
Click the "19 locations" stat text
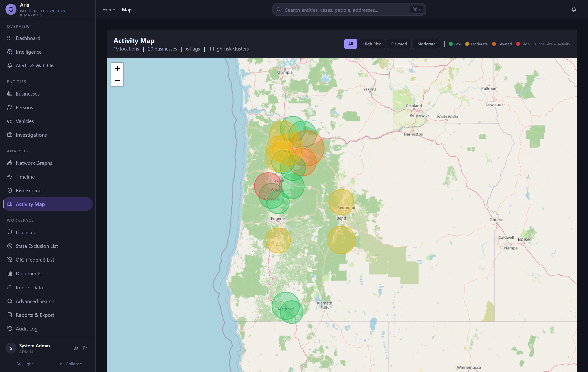tap(126, 49)
